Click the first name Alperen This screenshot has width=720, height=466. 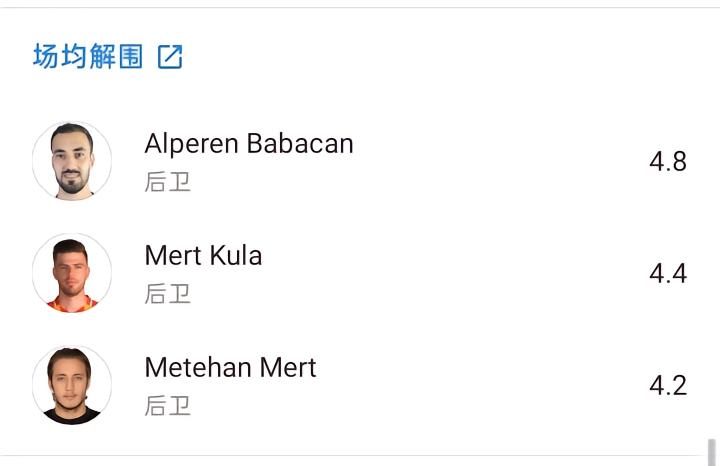pyautogui.click(x=192, y=144)
